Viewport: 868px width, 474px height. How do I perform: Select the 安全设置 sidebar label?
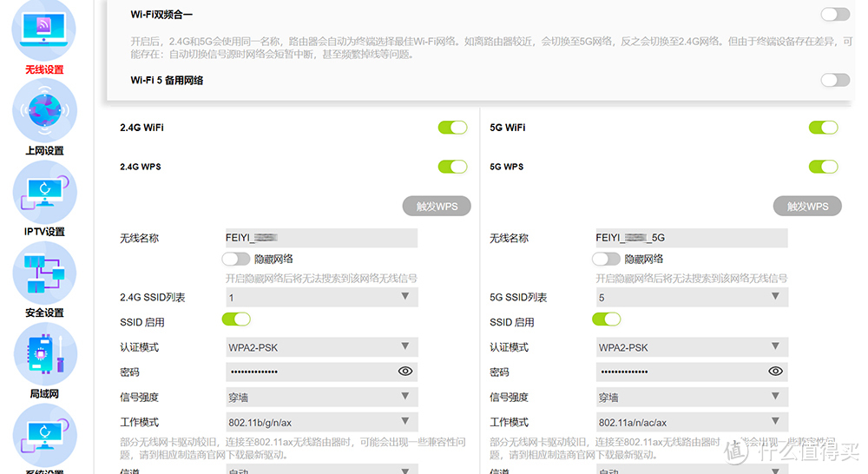click(44, 313)
